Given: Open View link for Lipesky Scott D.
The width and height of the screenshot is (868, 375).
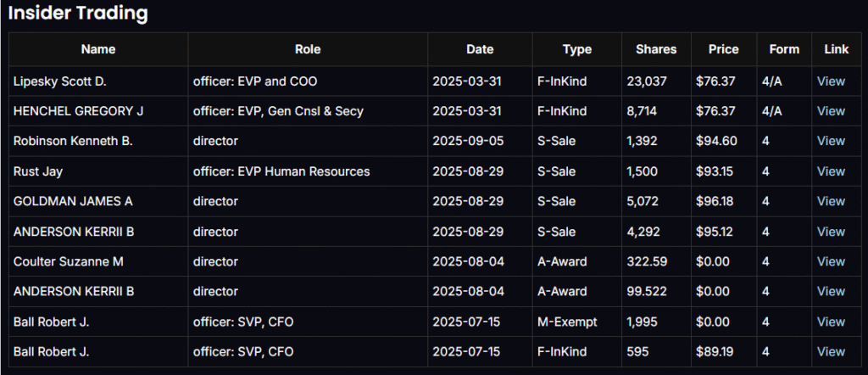Looking at the screenshot, I should 831,81.
